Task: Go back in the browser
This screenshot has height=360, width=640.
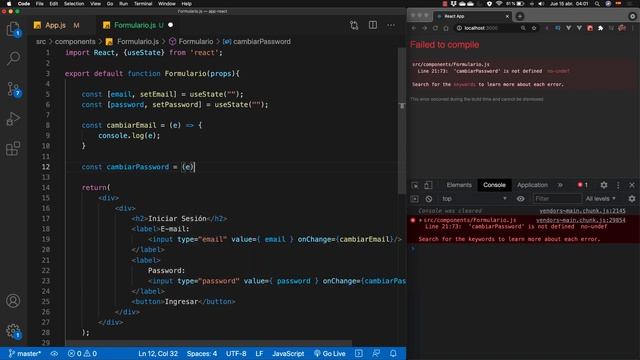Action: pos(414,28)
